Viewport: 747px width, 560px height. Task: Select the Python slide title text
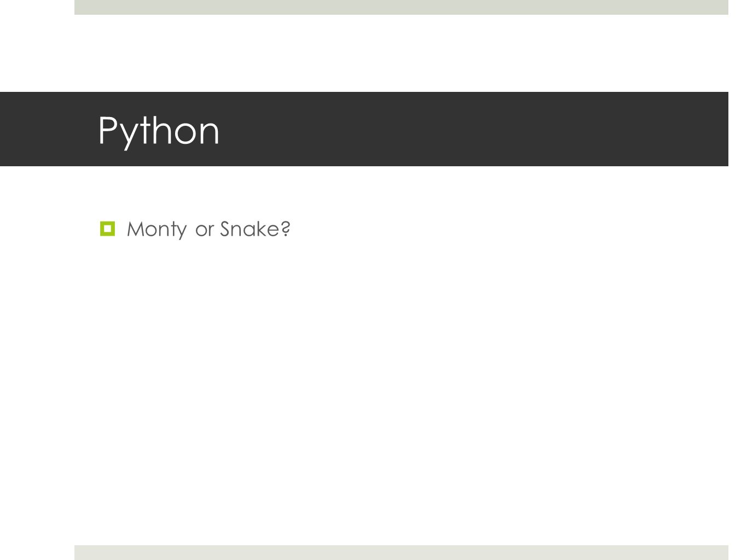point(159,130)
